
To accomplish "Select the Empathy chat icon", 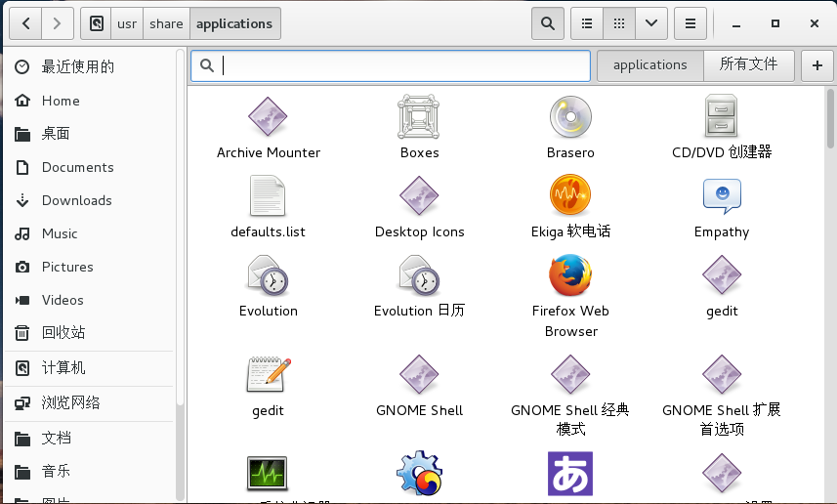I will point(722,196).
